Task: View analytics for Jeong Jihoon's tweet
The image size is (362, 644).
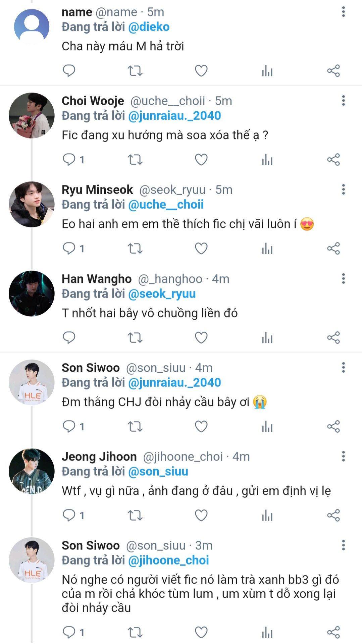Action: pyautogui.click(x=267, y=515)
